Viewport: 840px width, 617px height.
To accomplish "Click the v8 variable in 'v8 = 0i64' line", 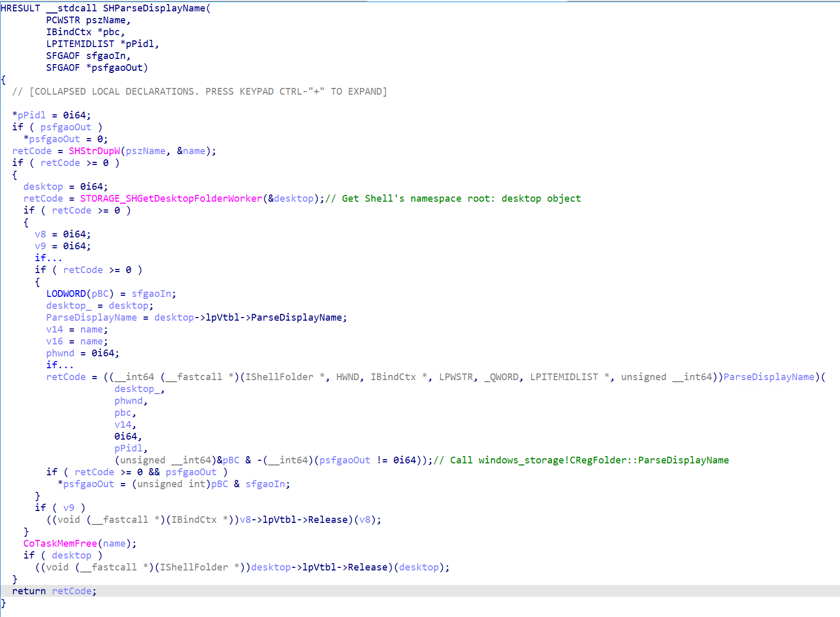I will [x=40, y=234].
